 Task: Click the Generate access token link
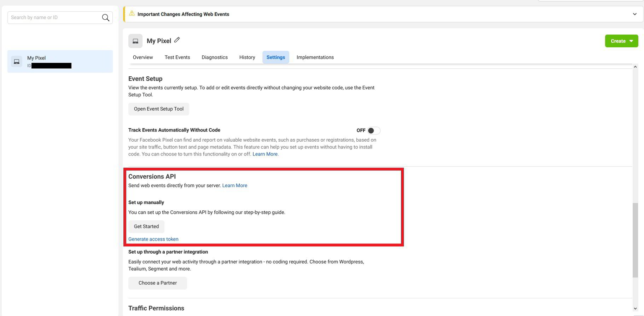153,239
